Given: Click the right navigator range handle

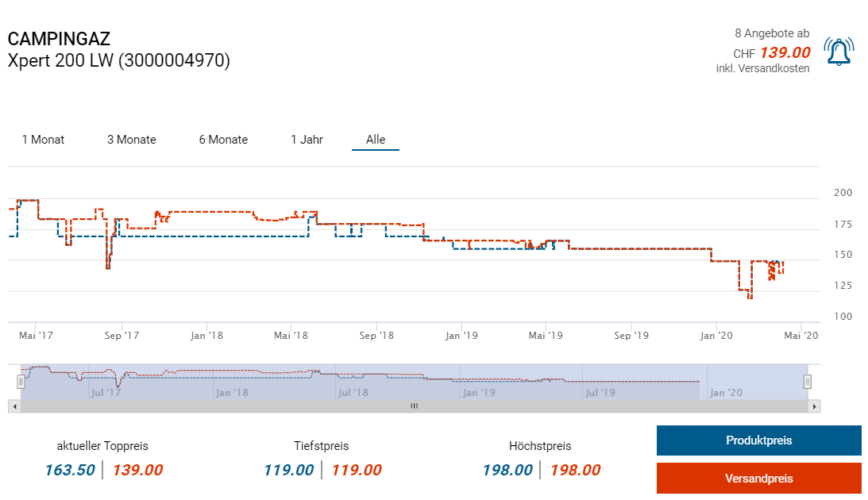Looking at the screenshot, I should coord(808,382).
